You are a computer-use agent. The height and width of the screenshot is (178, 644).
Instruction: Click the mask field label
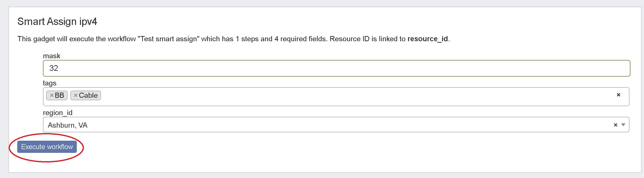click(x=52, y=56)
